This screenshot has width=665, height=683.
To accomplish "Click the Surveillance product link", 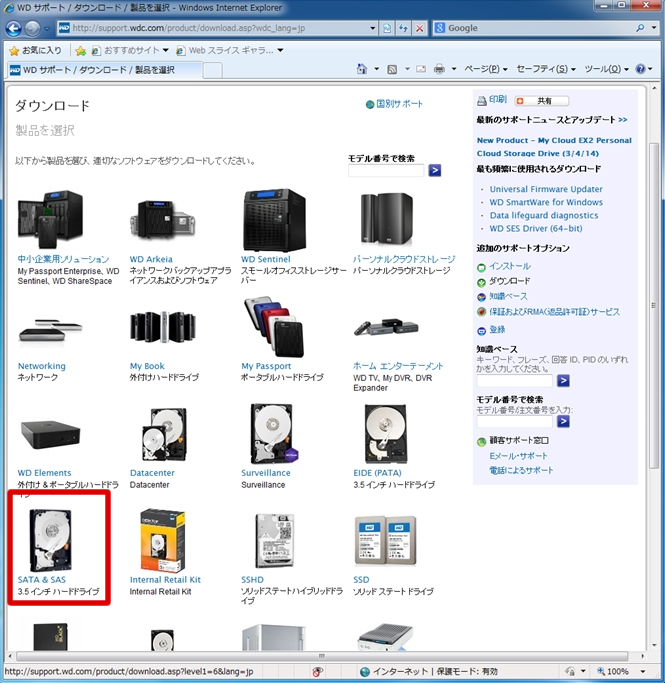I will coord(266,473).
